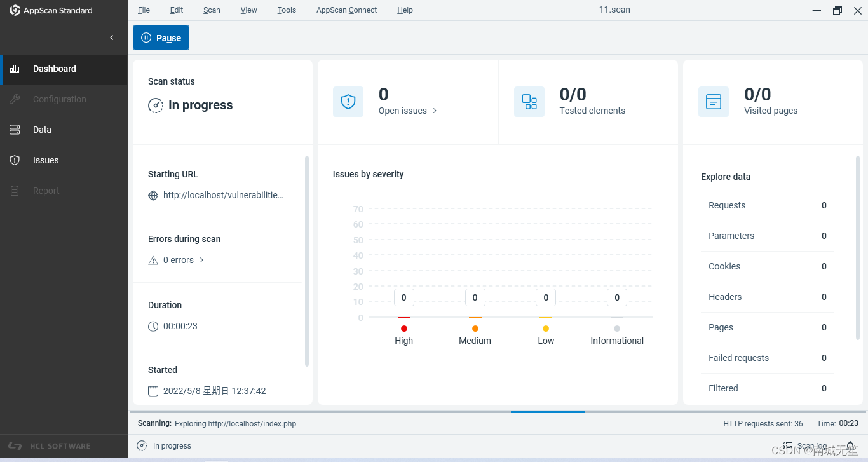868x462 pixels.
Task: Click the errors warning triangle icon
Action: (153, 260)
